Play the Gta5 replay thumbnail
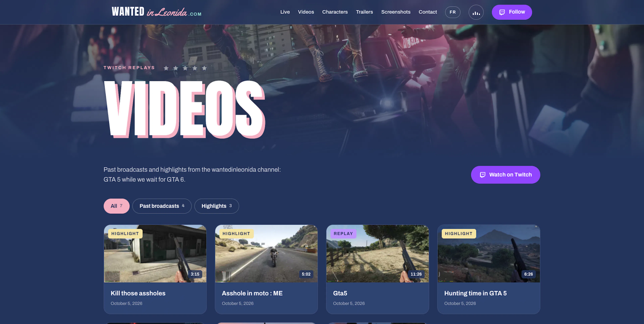Screen dimensions: 644x324 [378, 254]
